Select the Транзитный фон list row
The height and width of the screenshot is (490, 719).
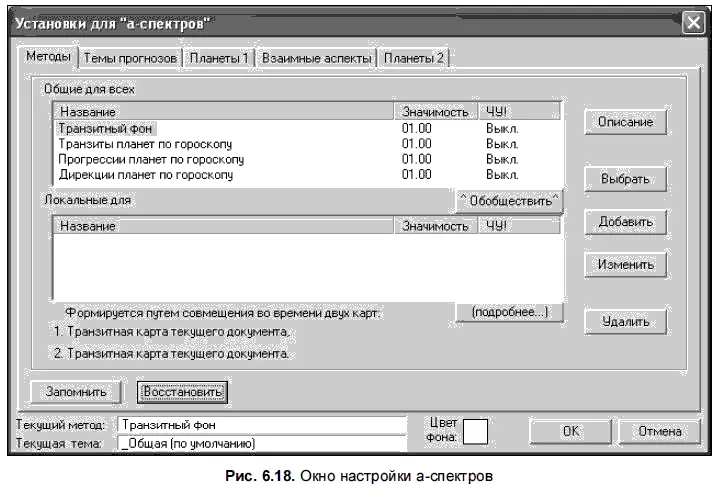(x=108, y=128)
